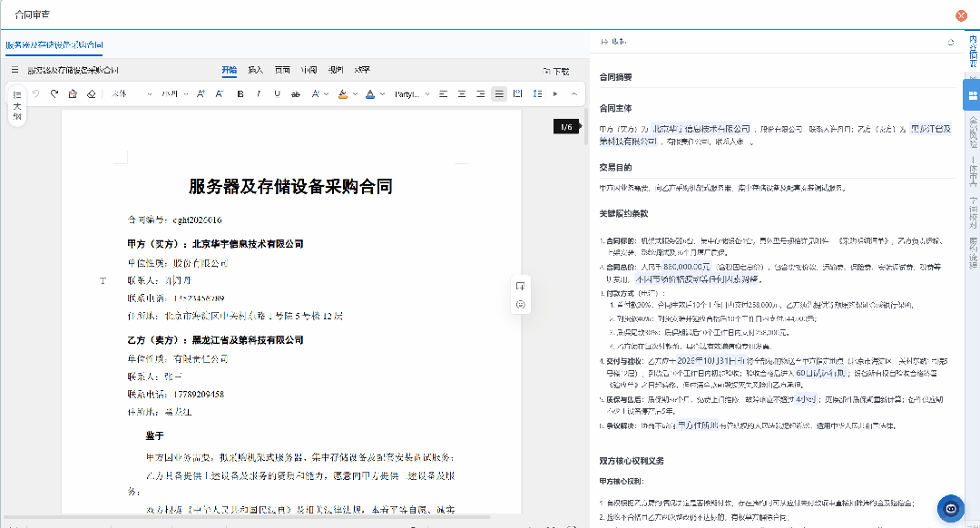Select the format painter tool

click(73, 93)
